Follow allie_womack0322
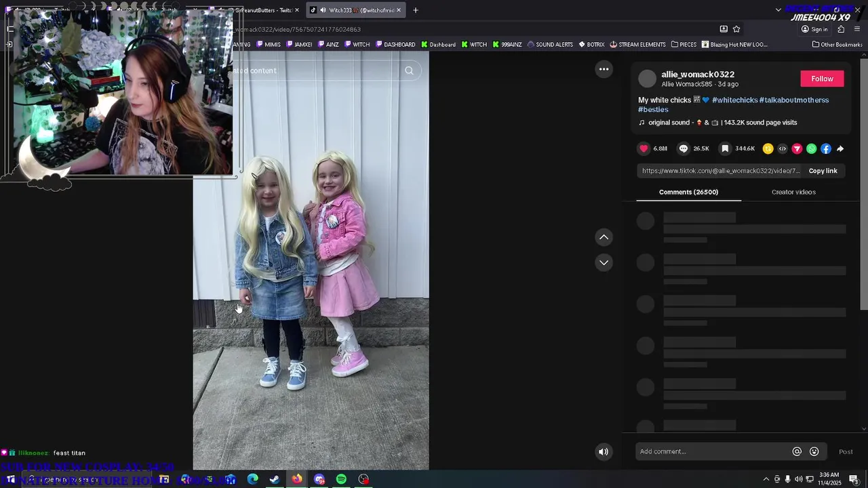The width and height of the screenshot is (868, 488). point(822,79)
